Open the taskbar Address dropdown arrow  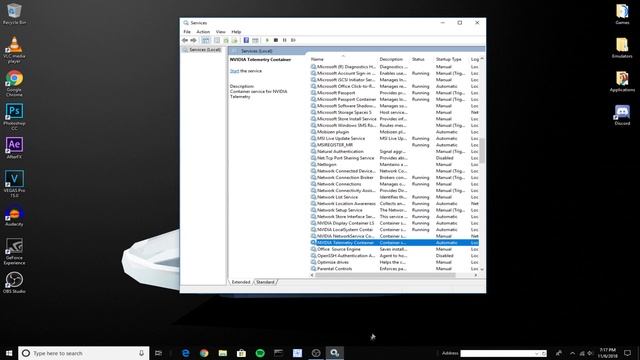coord(536,353)
